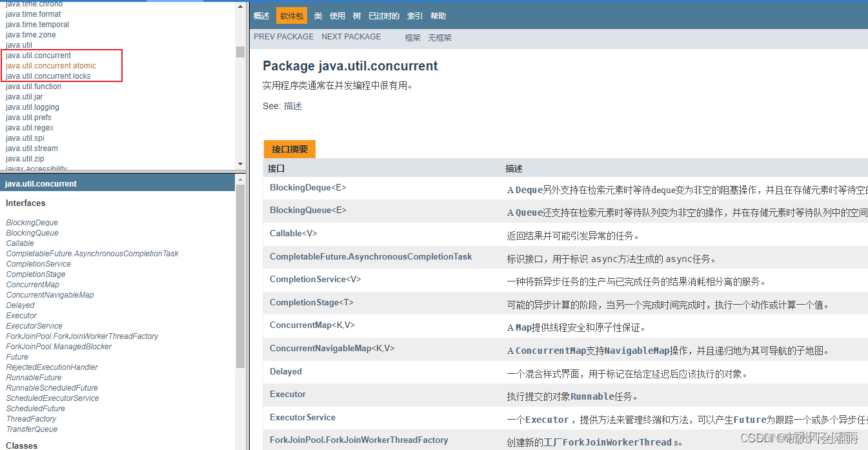This screenshot has width=868, height=450.
Task: Open java.util.concurrent.locks package
Action: coord(48,76)
